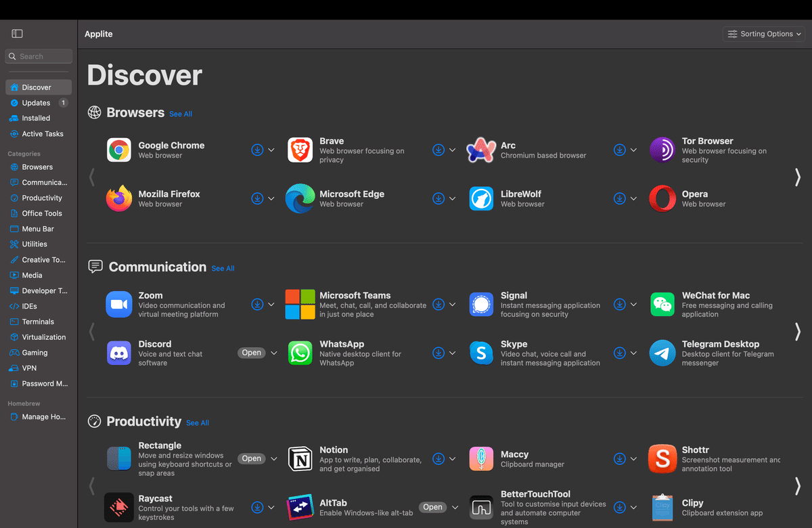812x528 pixels.
Task: Click See All next to Browsers
Action: [x=181, y=114]
